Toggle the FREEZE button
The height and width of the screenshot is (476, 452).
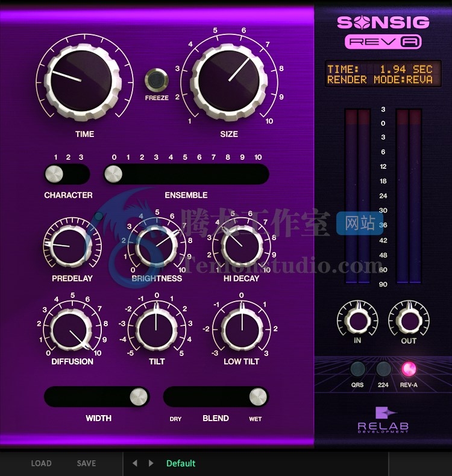[x=157, y=80]
